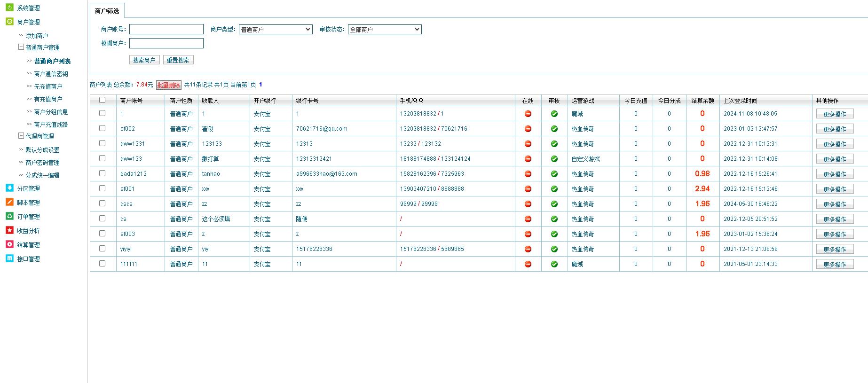
Task: Click the red 批量删除 button
Action: point(168,85)
